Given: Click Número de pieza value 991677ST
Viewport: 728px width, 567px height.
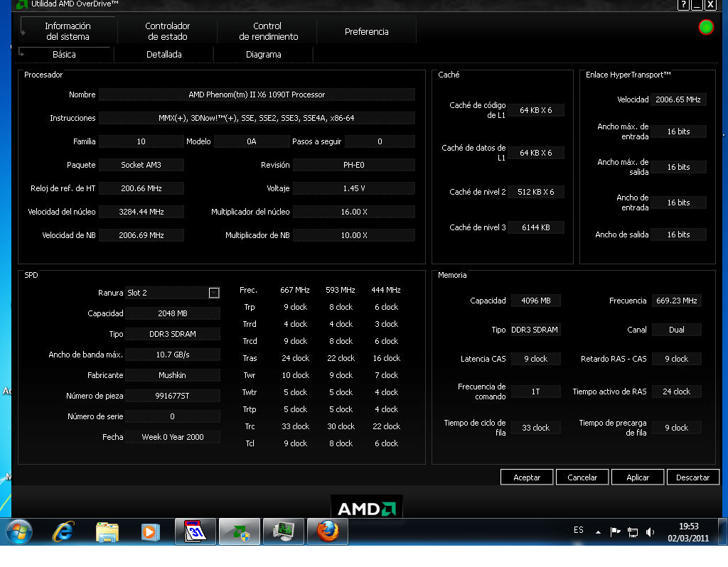Looking at the screenshot, I should 173,396.
